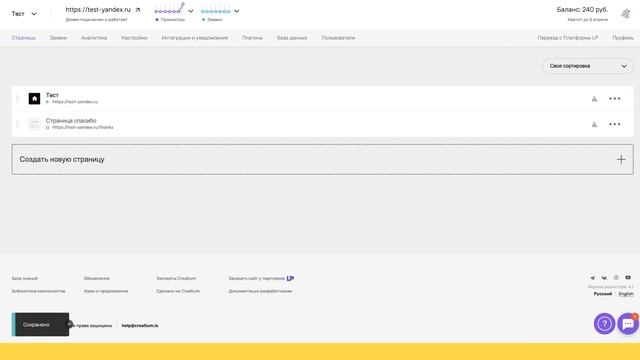Open three-dots menu for Страница спасибо
The width and height of the screenshot is (640, 360).
click(x=615, y=124)
